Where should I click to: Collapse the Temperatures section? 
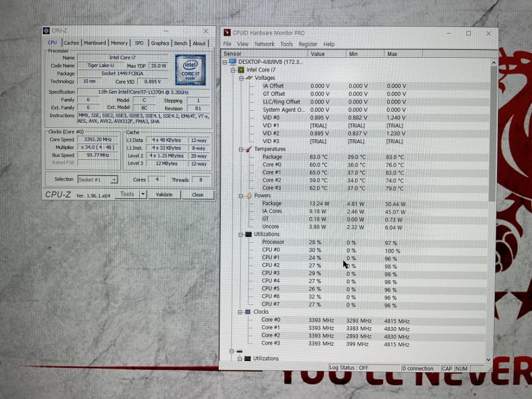(x=241, y=149)
